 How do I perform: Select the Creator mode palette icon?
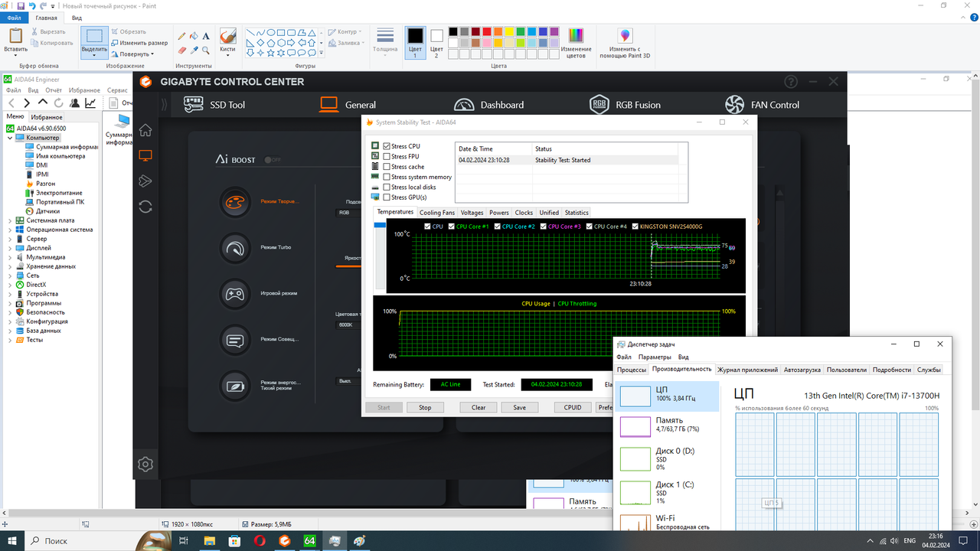[x=235, y=201]
